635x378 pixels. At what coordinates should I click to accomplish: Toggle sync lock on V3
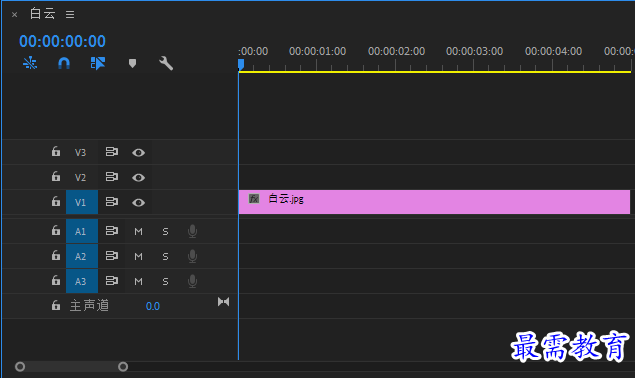tap(112, 152)
